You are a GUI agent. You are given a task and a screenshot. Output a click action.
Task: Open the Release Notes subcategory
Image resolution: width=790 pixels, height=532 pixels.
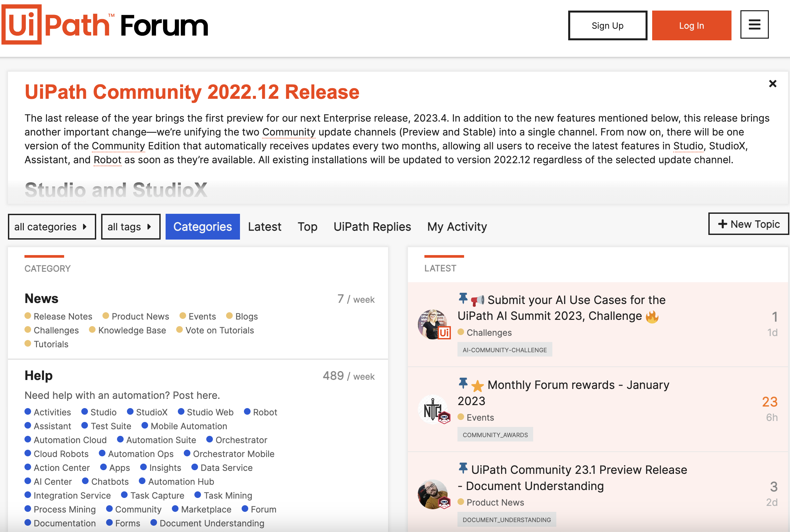[63, 316]
